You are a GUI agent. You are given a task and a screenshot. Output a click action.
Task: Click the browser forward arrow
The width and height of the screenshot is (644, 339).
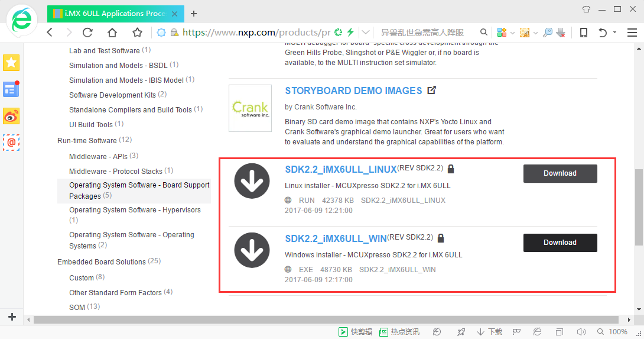(x=69, y=32)
